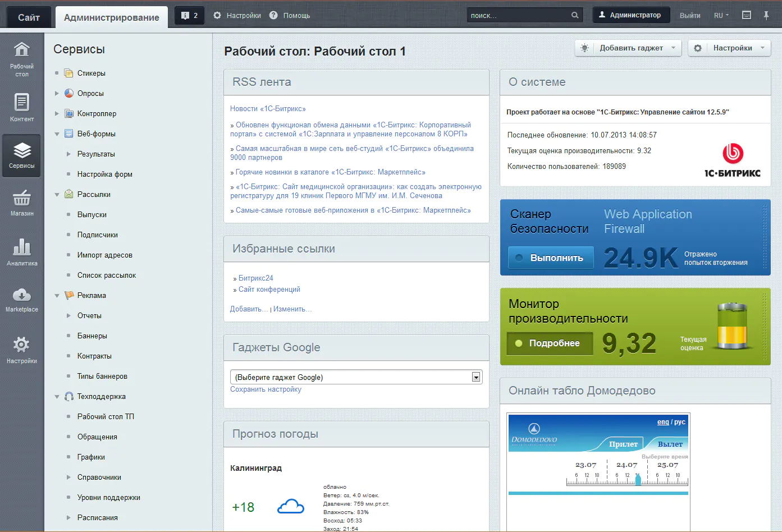This screenshot has width=782, height=532.
Task: Open the Битрикс24 favorite link
Action: tap(255, 278)
